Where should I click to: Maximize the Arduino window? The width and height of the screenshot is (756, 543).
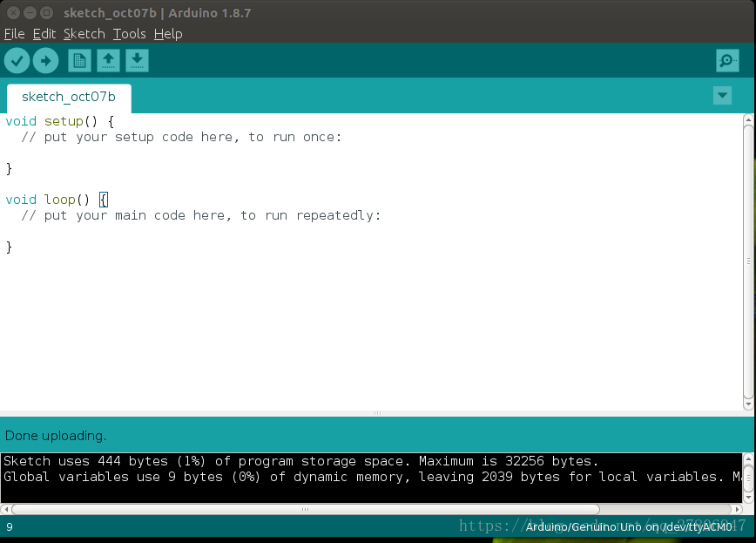(x=47, y=13)
